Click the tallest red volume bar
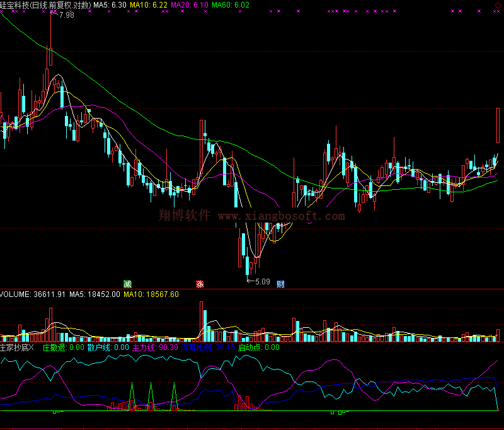Image resolution: width=504 pixels, height=430 pixels. coord(201,322)
